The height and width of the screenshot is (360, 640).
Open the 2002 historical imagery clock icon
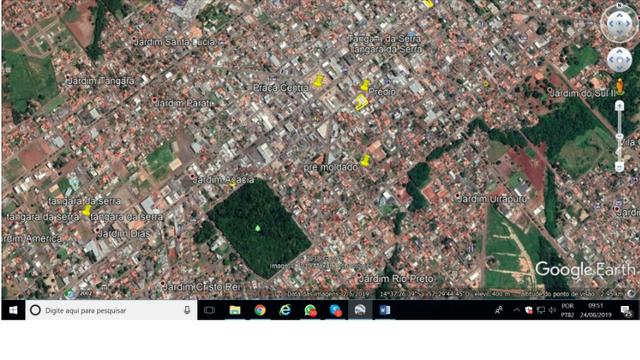point(69,293)
